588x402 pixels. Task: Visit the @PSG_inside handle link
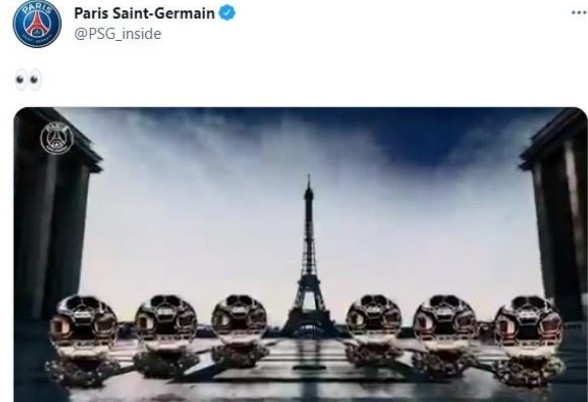(118, 34)
